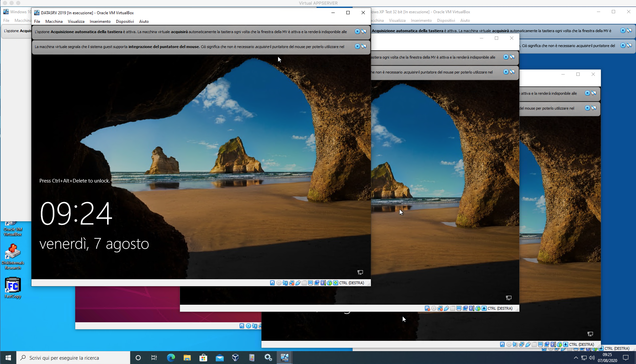This screenshot has width=636, height=364.
Task: Click shared folders icon in DATASRV status bar
Action: (304, 283)
